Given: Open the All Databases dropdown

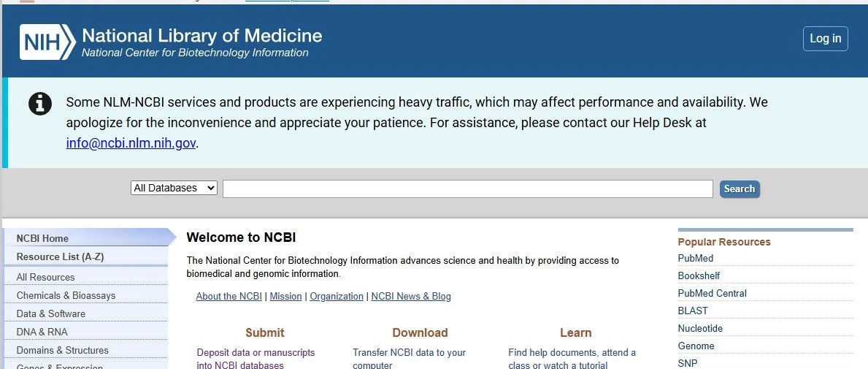Looking at the screenshot, I should coord(174,188).
